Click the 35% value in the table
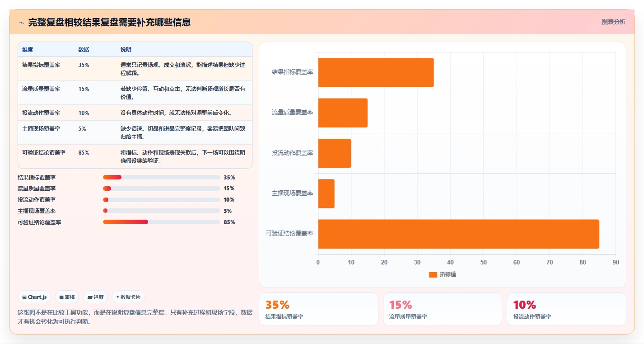Viewport: 644px width, 344px height. pyautogui.click(x=84, y=65)
